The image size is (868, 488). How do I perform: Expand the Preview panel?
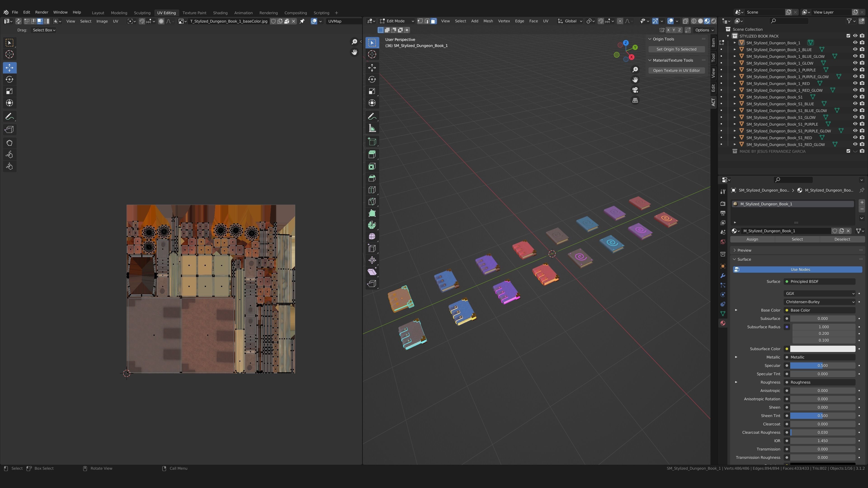click(x=744, y=250)
